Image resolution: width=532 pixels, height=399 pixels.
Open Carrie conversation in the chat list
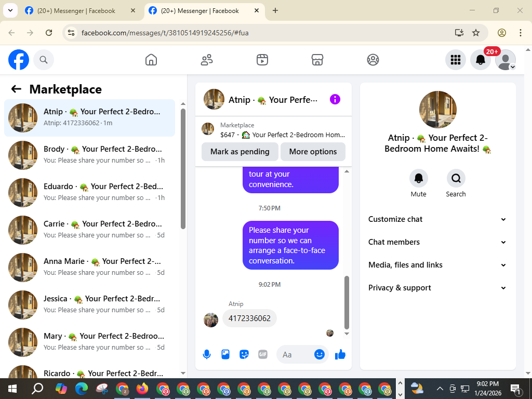click(x=89, y=230)
